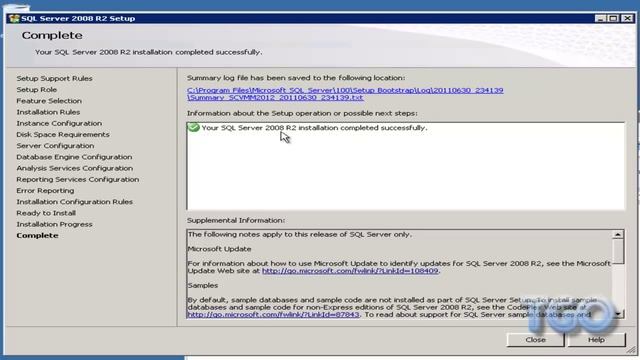Select the Analysis Services Configuration step
This screenshot has height=360, width=640.
pyautogui.click(x=75, y=168)
